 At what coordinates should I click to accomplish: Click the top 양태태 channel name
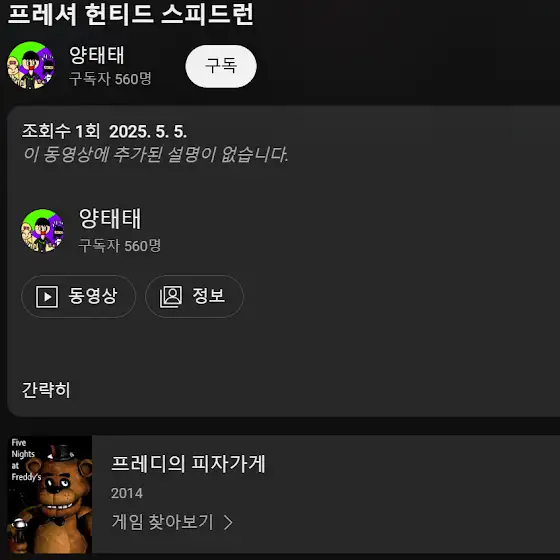coord(96,55)
